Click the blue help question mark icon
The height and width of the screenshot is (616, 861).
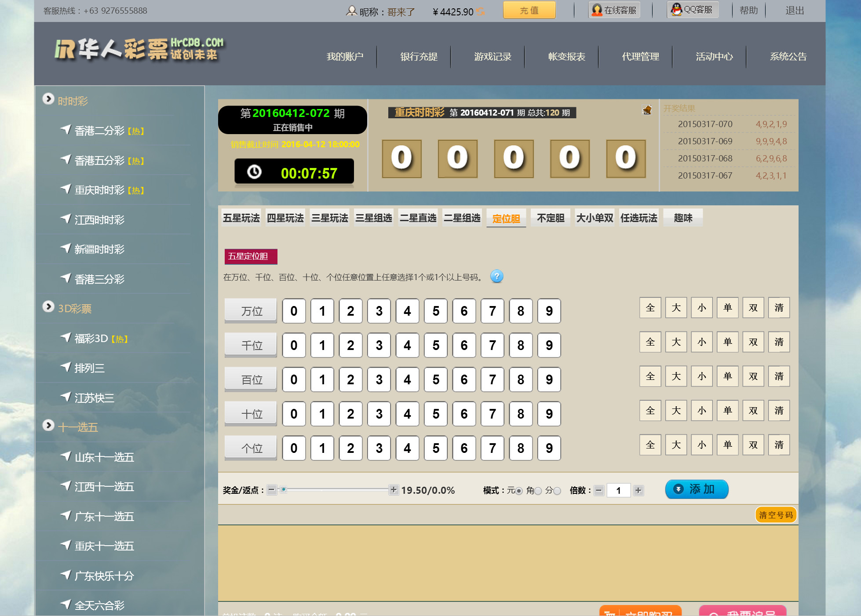pyautogui.click(x=496, y=277)
